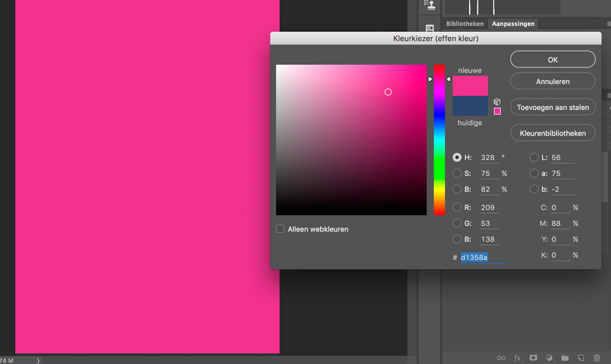This screenshot has width=611, height=364.
Task: Click the G value field 53
Action: pyautogui.click(x=489, y=224)
